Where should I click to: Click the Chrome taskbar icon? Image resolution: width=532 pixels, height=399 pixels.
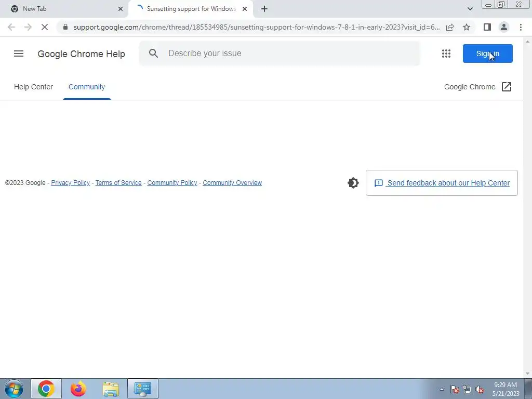[x=46, y=389]
